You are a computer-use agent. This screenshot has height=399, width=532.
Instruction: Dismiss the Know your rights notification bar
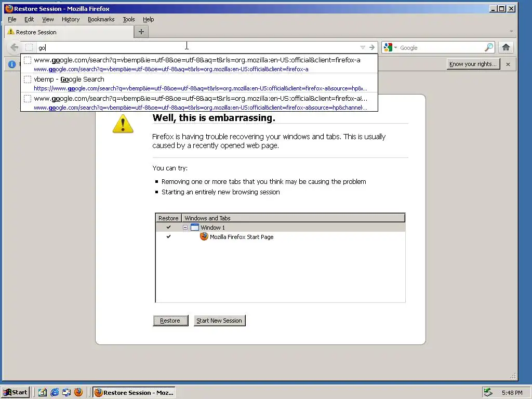(x=508, y=64)
